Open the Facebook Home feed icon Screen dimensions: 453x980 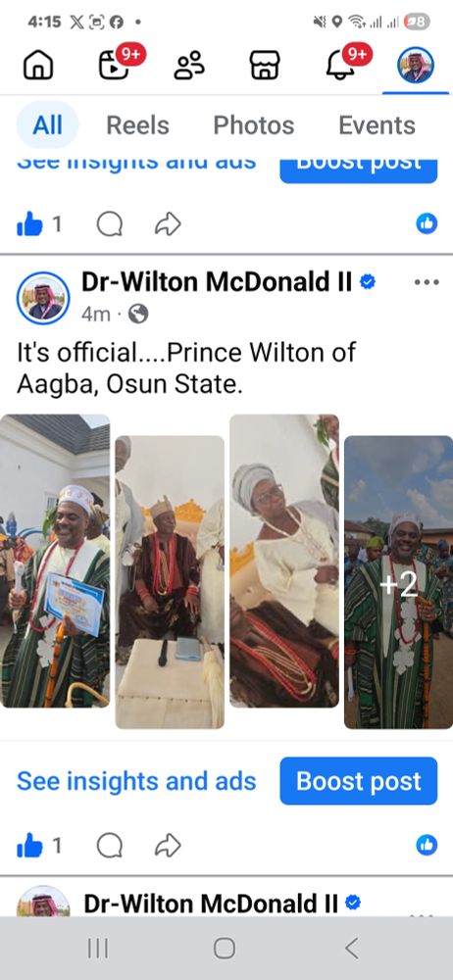[x=38, y=65]
